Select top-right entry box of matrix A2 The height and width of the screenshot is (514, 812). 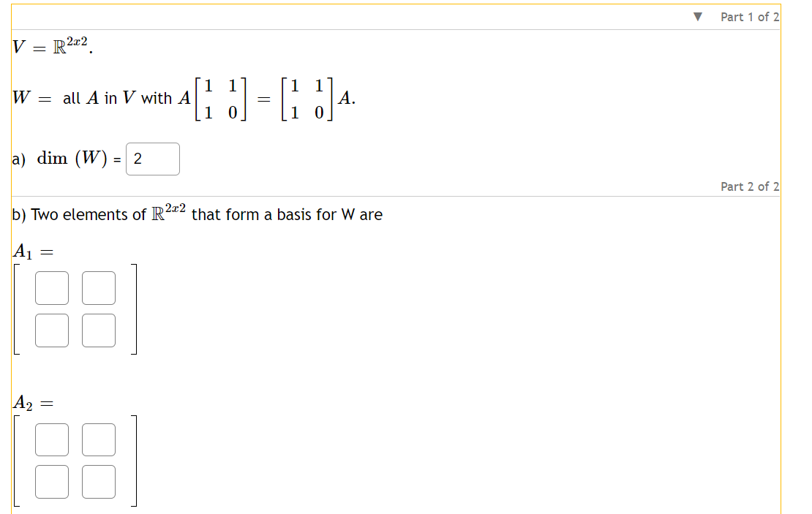99,439
